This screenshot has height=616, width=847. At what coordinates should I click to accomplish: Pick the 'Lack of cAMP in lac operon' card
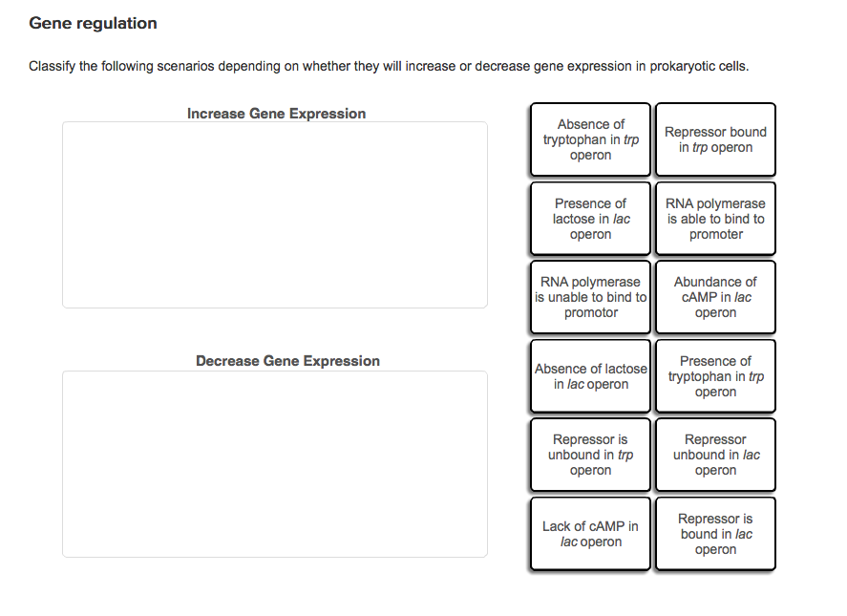point(589,533)
